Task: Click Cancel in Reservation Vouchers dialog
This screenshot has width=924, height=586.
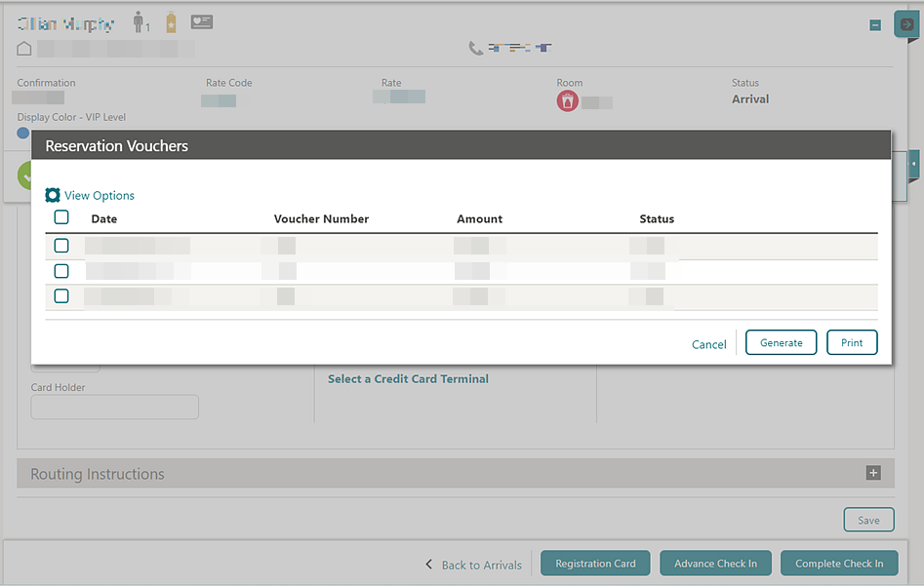Action: tap(709, 344)
